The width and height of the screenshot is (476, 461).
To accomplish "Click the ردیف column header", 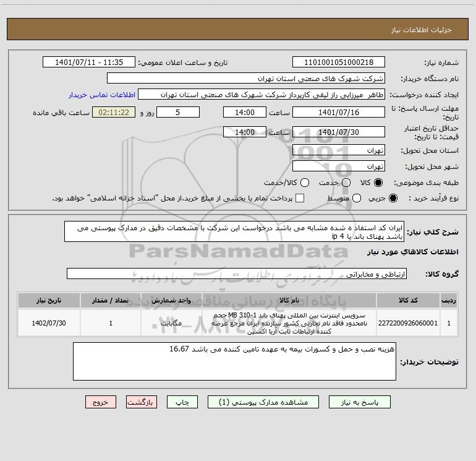I will [449, 300].
